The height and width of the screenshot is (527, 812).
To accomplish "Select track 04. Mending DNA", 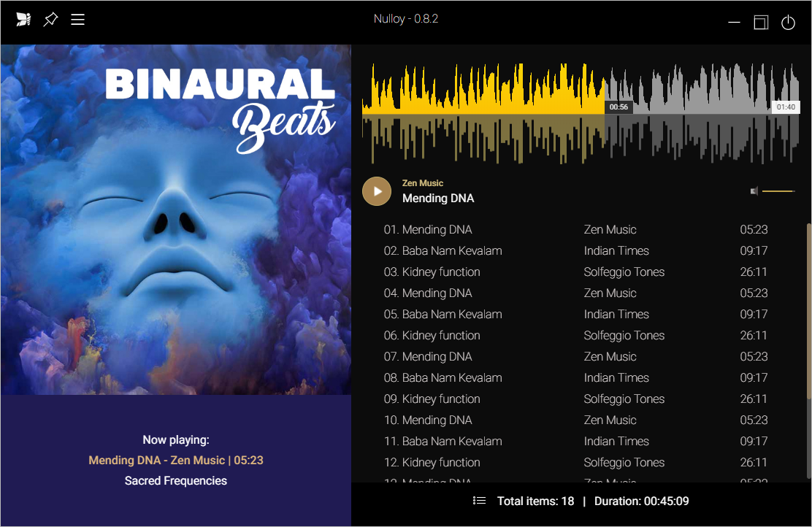I will [x=575, y=293].
